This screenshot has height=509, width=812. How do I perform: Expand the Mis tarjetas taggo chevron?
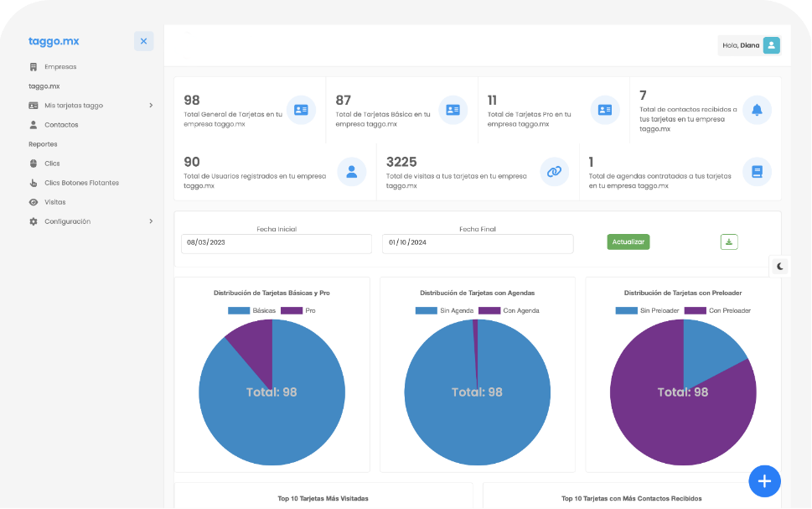[151, 105]
